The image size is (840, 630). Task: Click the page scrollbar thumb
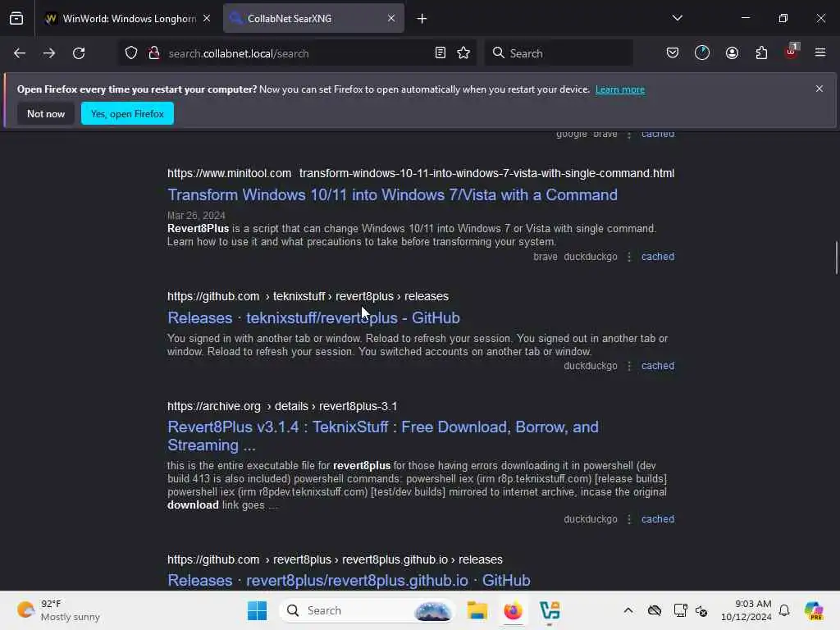pyautogui.click(x=836, y=258)
